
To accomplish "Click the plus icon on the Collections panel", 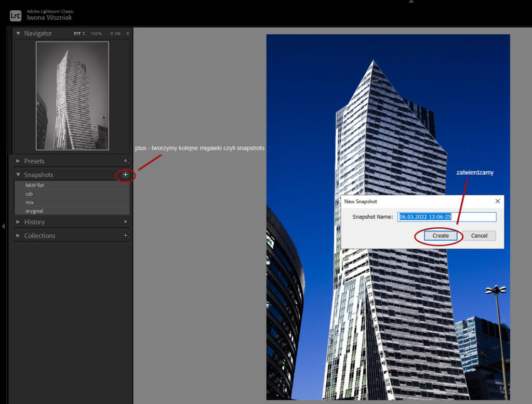I will pos(126,236).
